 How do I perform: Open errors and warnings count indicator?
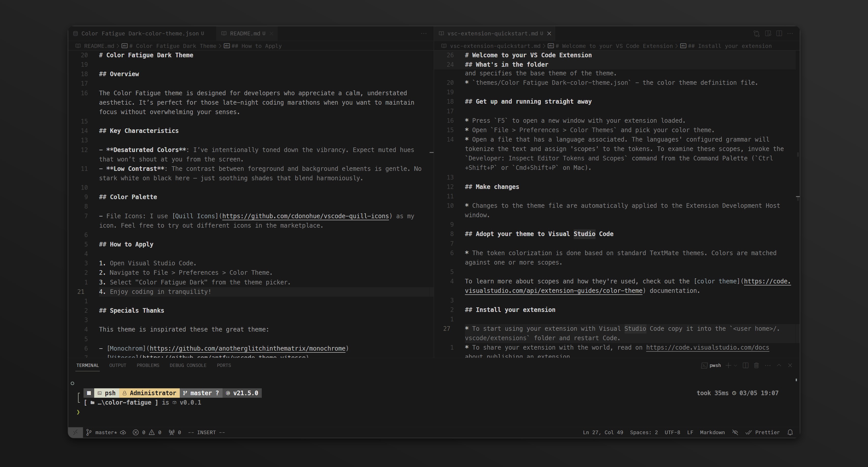(x=147, y=432)
